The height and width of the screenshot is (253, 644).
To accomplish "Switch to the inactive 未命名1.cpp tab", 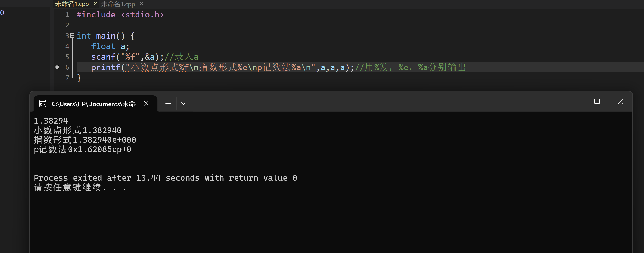I will point(118,4).
